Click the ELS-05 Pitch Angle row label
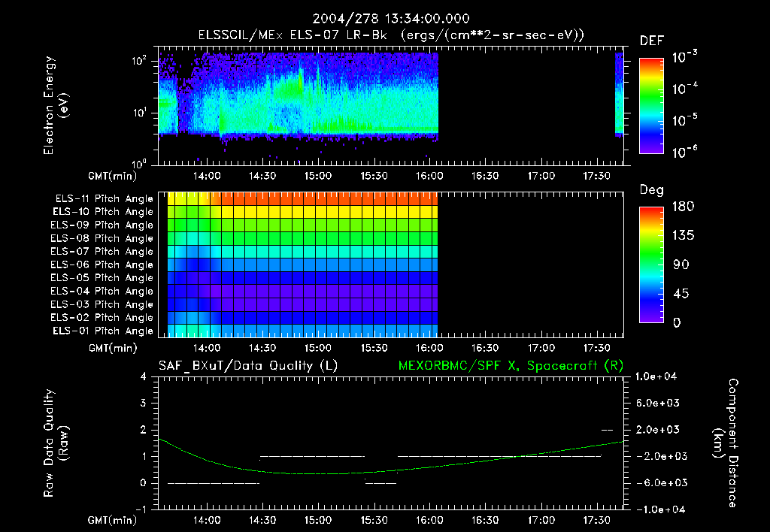770x532 pixels. (102, 278)
